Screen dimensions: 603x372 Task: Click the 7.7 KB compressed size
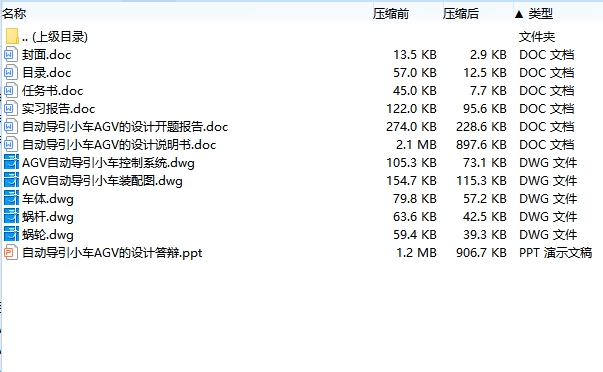click(488, 91)
